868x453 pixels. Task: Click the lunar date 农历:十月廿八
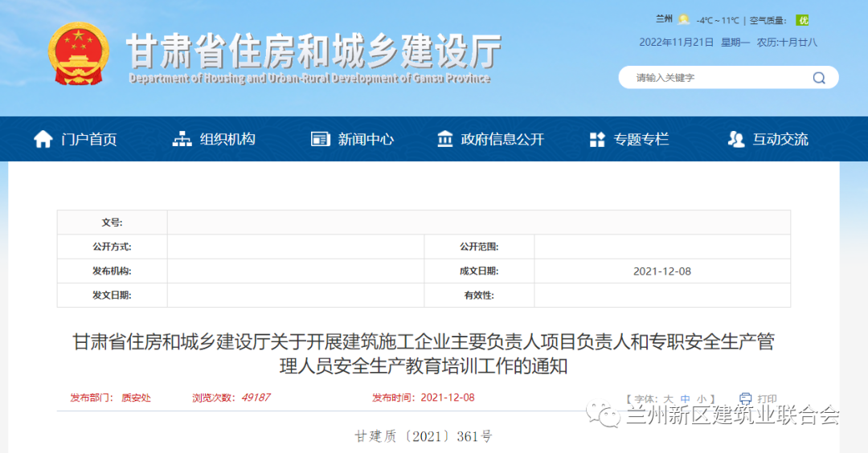coord(787,43)
